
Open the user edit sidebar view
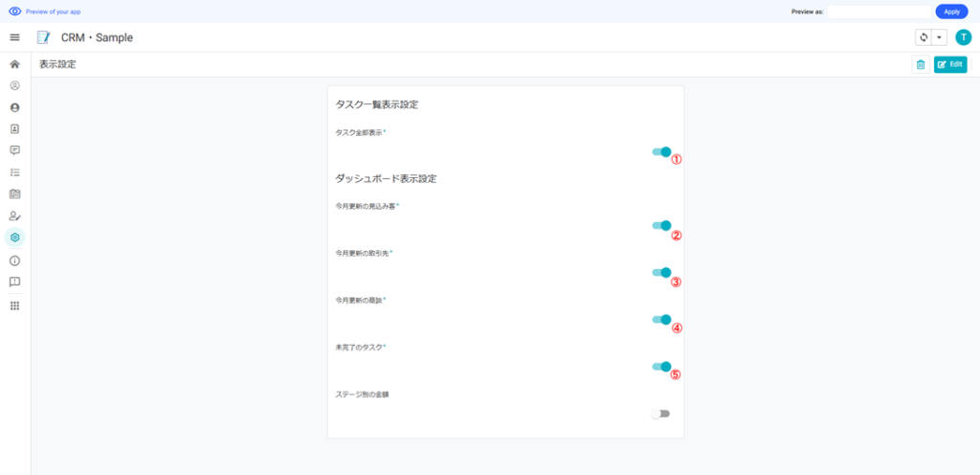pyautogui.click(x=15, y=215)
